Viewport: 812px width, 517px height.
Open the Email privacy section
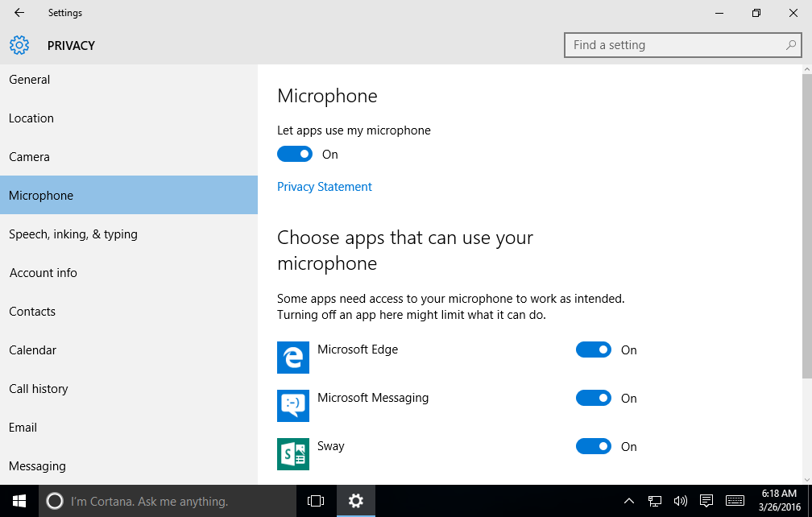coord(128,428)
